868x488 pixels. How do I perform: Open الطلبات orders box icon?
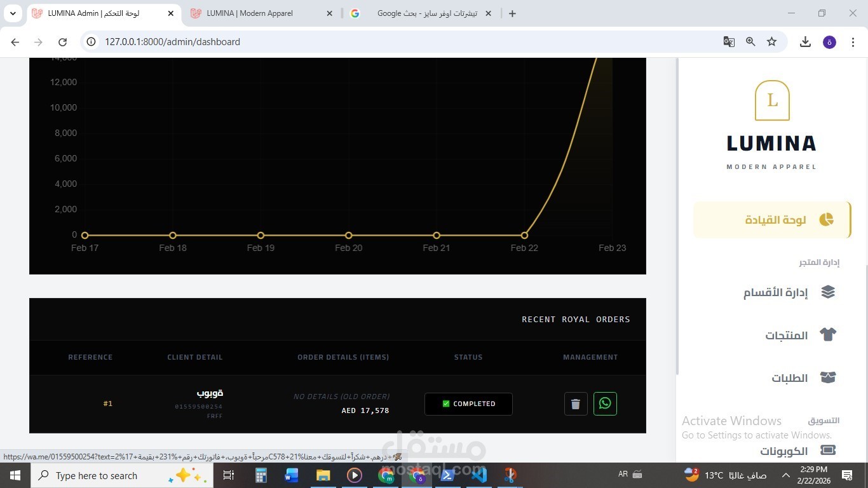click(828, 377)
